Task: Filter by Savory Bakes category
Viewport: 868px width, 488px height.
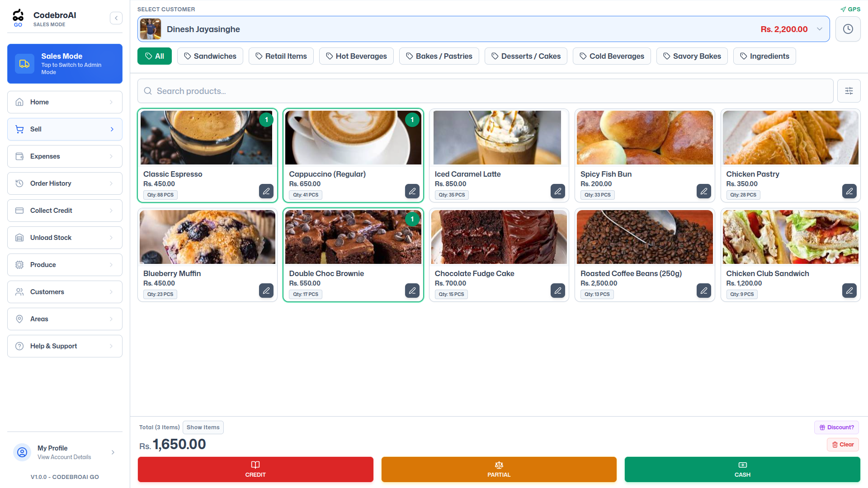Action: coord(692,56)
